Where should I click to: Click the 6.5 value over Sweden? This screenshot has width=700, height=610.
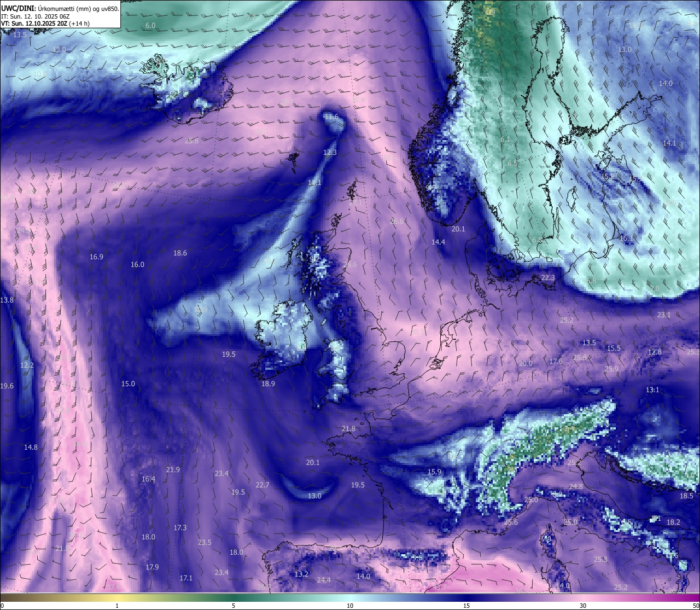512,163
